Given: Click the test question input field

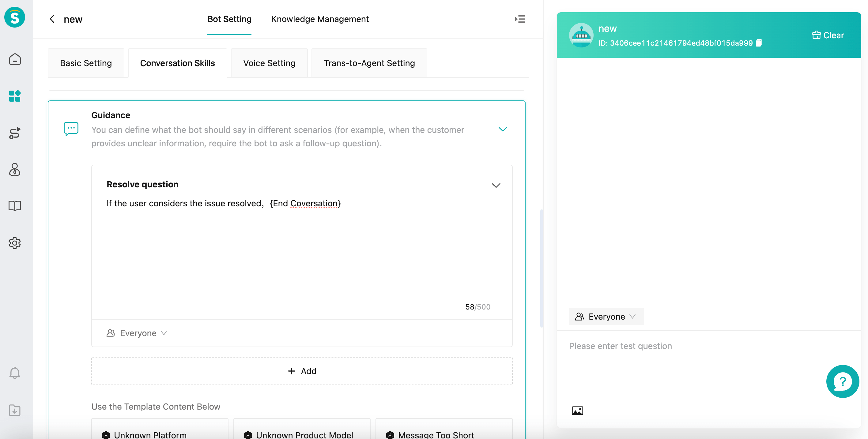Looking at the screenshot, I should (x=709, y=367).
